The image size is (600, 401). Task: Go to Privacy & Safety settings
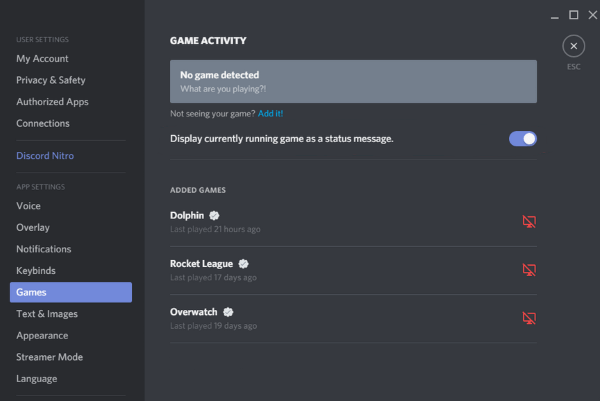coord(50,80)
